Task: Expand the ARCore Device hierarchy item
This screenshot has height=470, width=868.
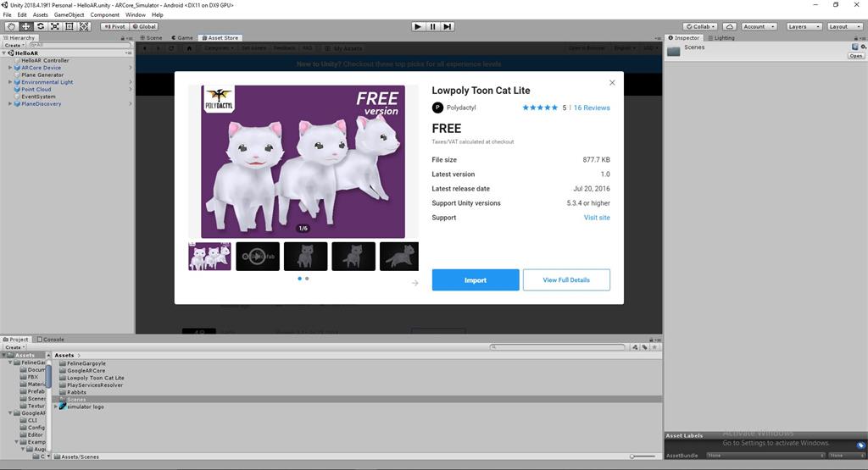Action: tap(10, 68)
